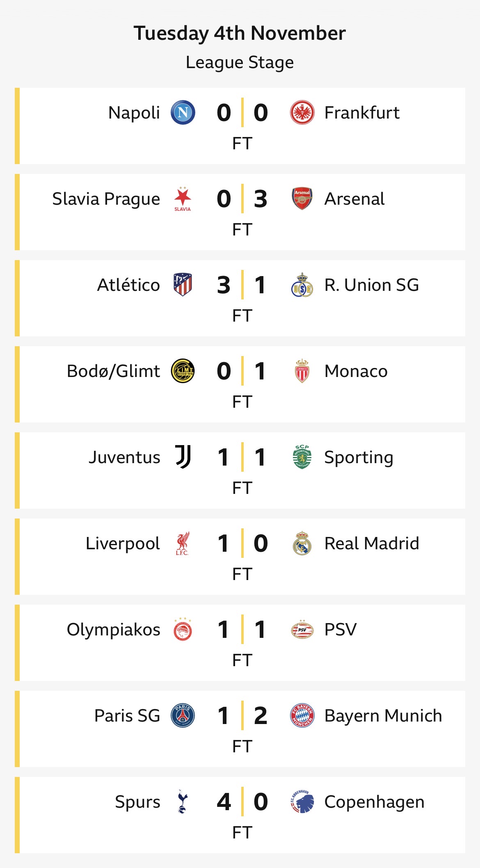Click the Bayern Munich badge

coord(302,715)
